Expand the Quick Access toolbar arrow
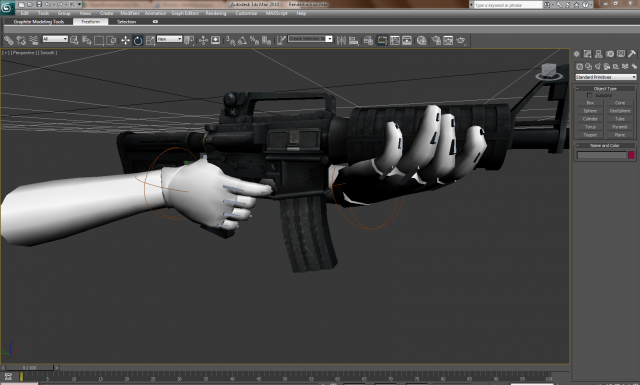This screenshot has width=640, height=385. 80,4
